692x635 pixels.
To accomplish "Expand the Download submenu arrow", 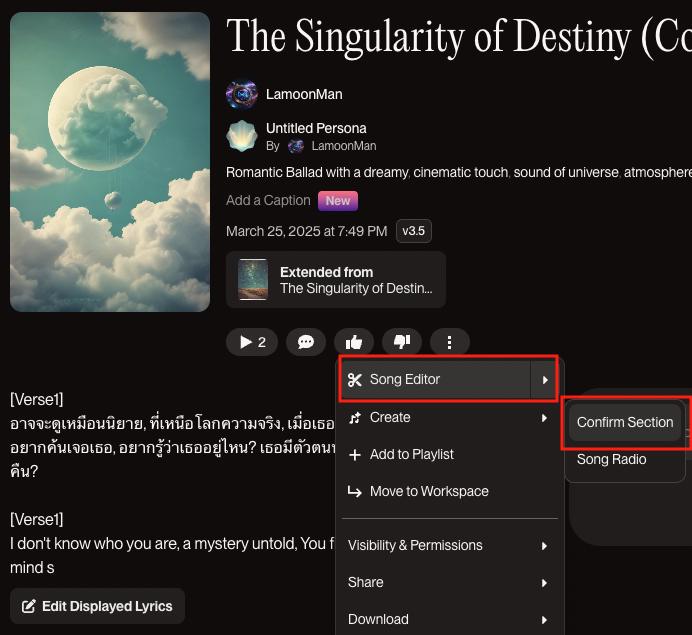I will (x=545, y=620).
